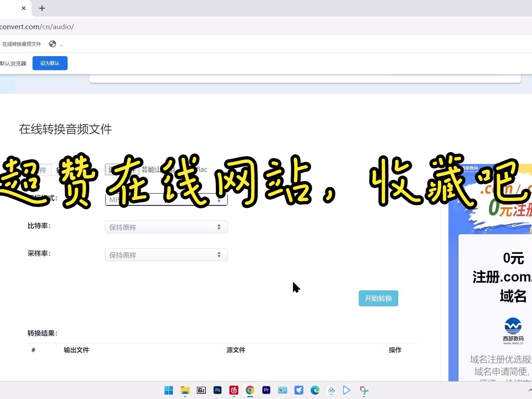Screen dimensions: 532x399
Task: Launch Microsoft Edge from the taskbar
Action: (315, 390)
